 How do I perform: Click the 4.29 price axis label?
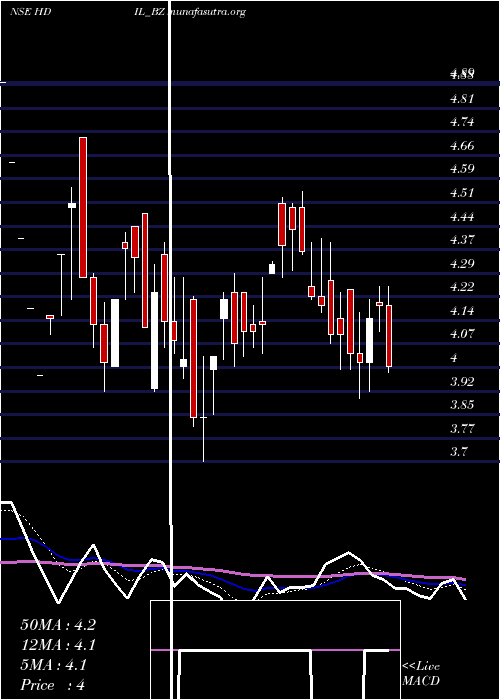[462, 263]
